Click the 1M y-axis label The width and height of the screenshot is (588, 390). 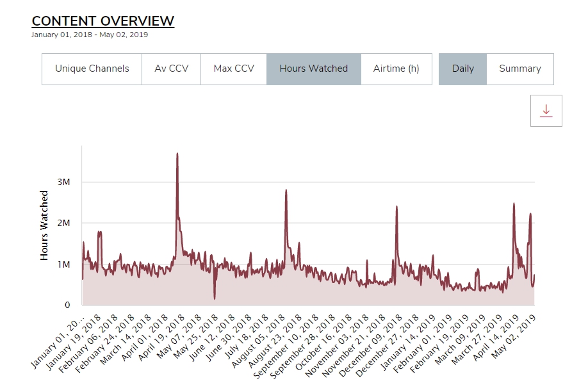(64, 264)
